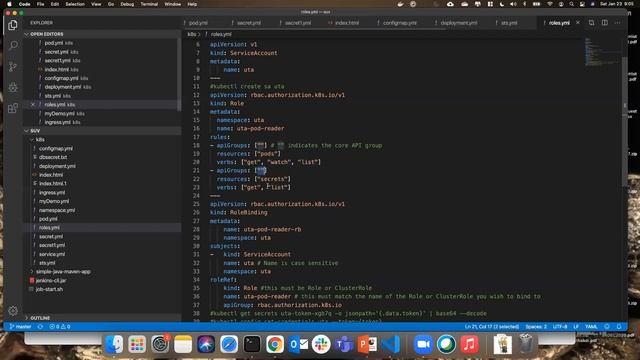
Task: Open the More Actions ellipsis in the editor toolbar
Action: click(x=618, y=23)
